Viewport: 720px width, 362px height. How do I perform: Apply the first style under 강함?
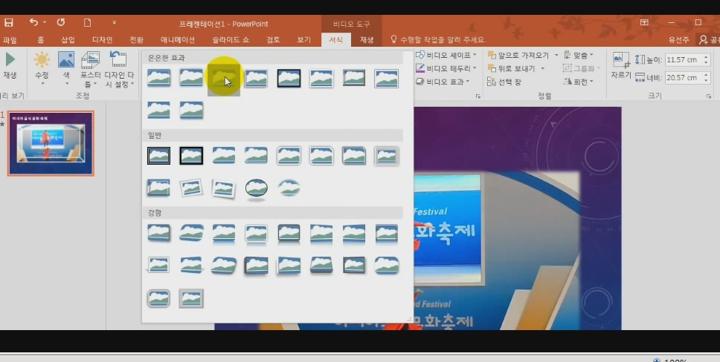159,233
